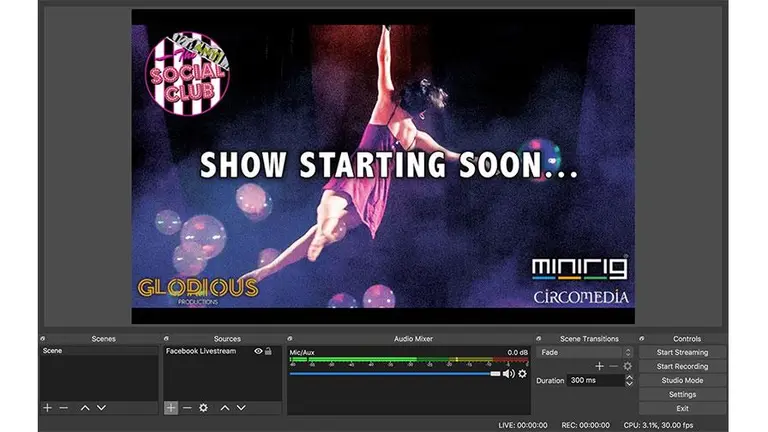Hide the Facebook Livestream source using eye icon
This screenshot has height=432, width=768.
[258, 352]
